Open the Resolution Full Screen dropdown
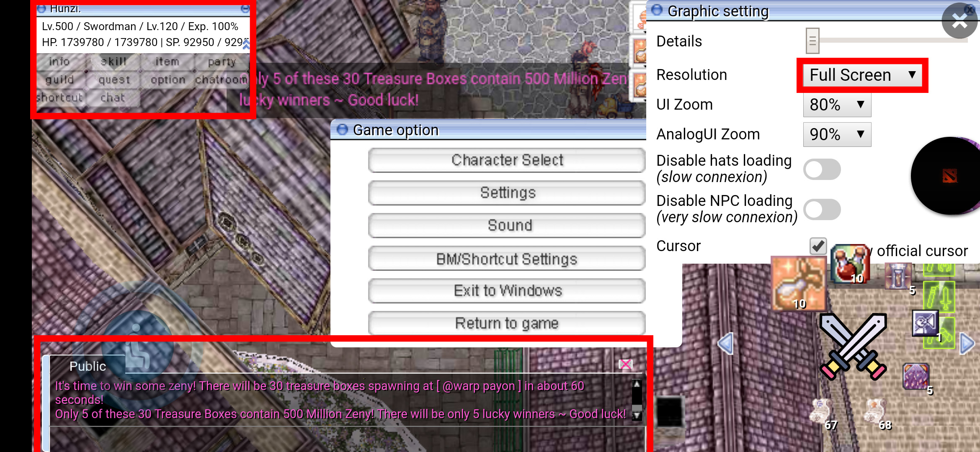Image resolution: width=980 pixels, height=452 pixels. pyautogui.click(x=862, y=75)
